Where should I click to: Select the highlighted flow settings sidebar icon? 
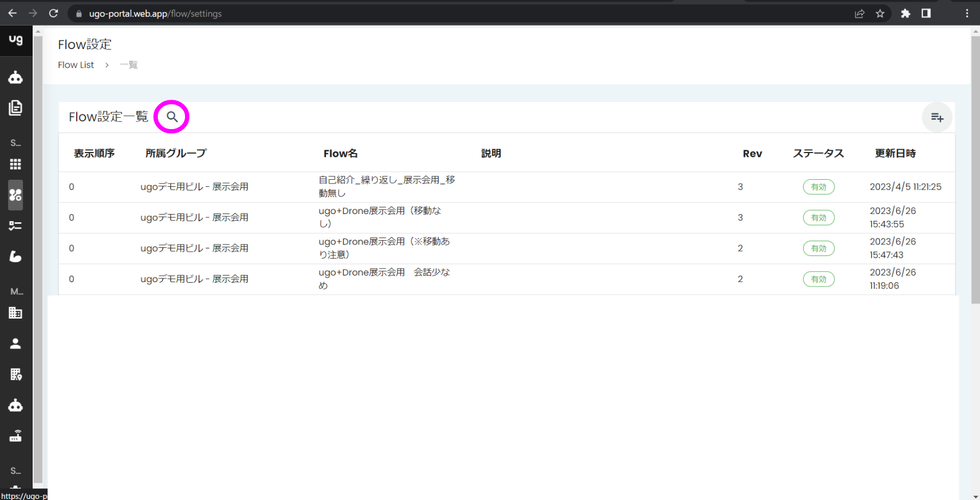click(x=16, y=196)
